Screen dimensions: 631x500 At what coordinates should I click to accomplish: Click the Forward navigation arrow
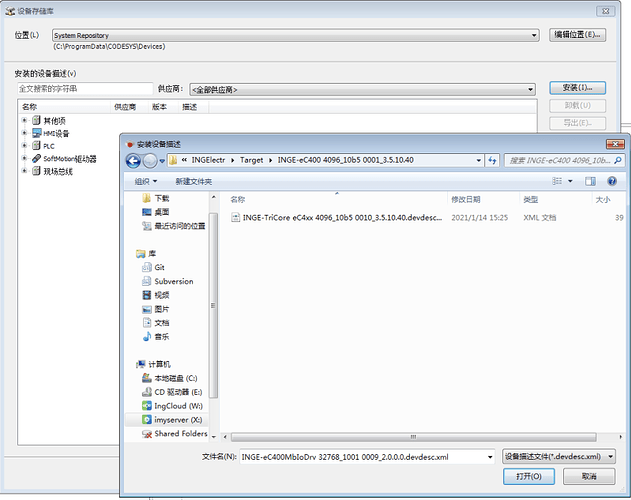(x=150, y=161)
